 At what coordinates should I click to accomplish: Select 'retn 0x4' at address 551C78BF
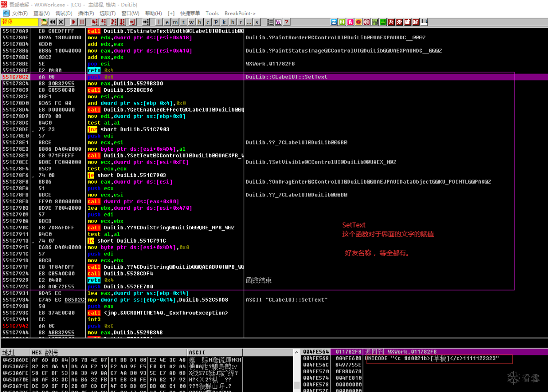tap(100, 70)
